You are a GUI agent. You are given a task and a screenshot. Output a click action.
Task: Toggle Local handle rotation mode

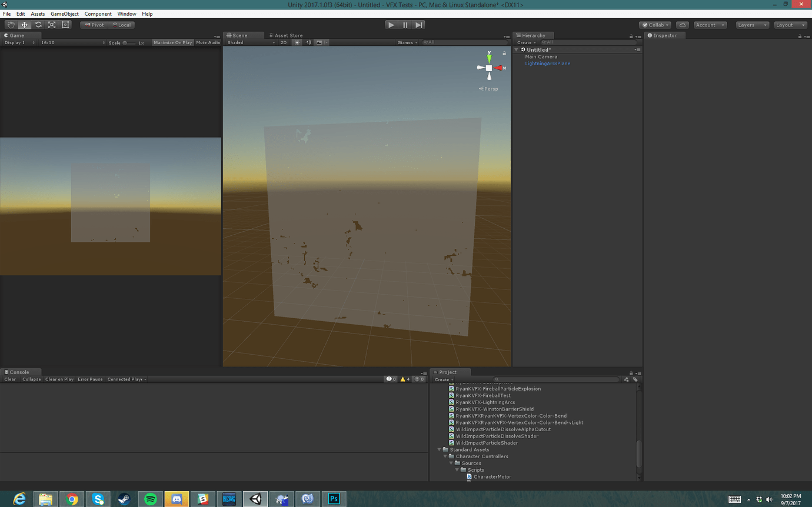[x=122, y=25]
